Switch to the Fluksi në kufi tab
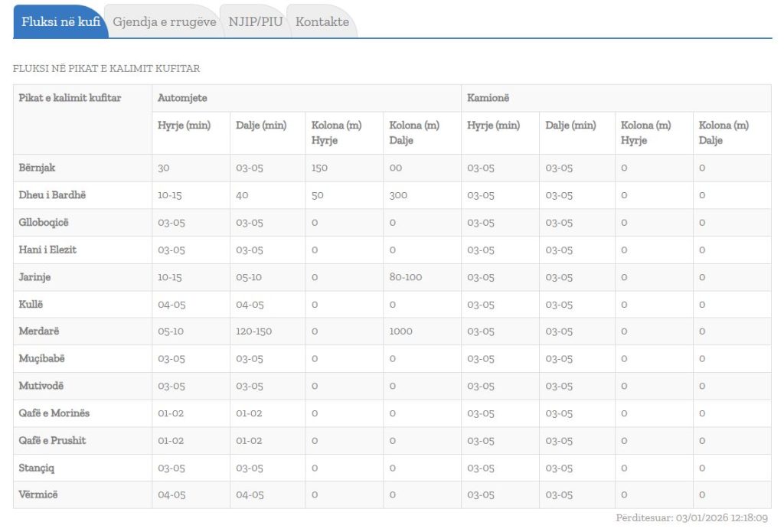 pos(60,22)
